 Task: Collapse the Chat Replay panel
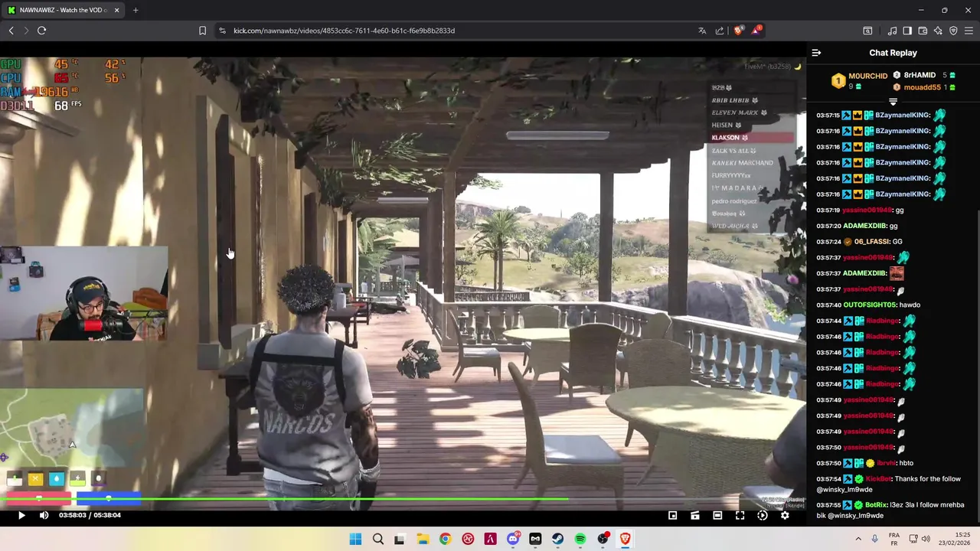coord(816,53)
